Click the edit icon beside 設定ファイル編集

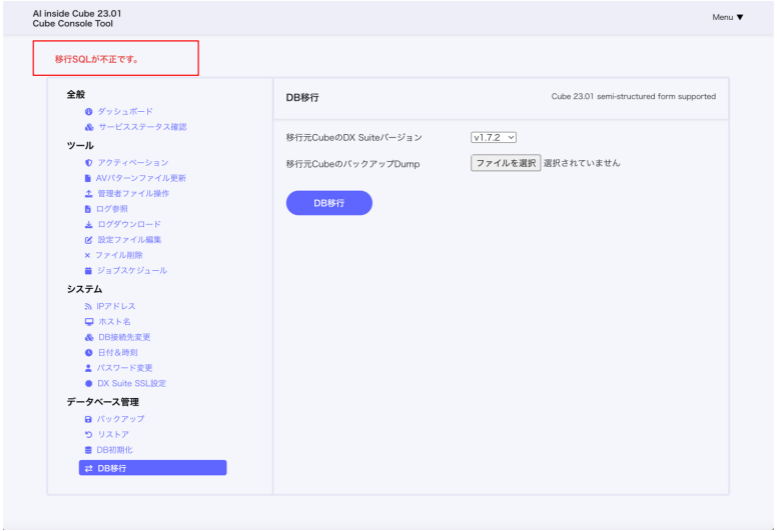point(89,240)
